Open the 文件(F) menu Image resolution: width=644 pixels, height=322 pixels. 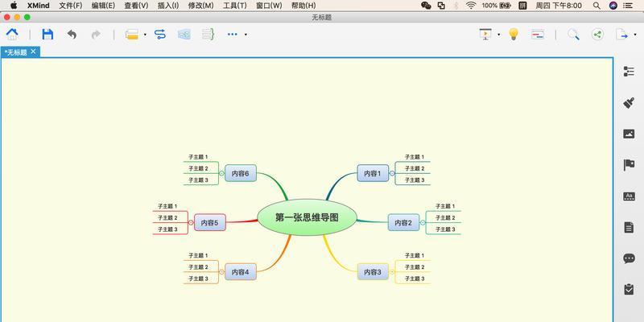pos(71,6)
